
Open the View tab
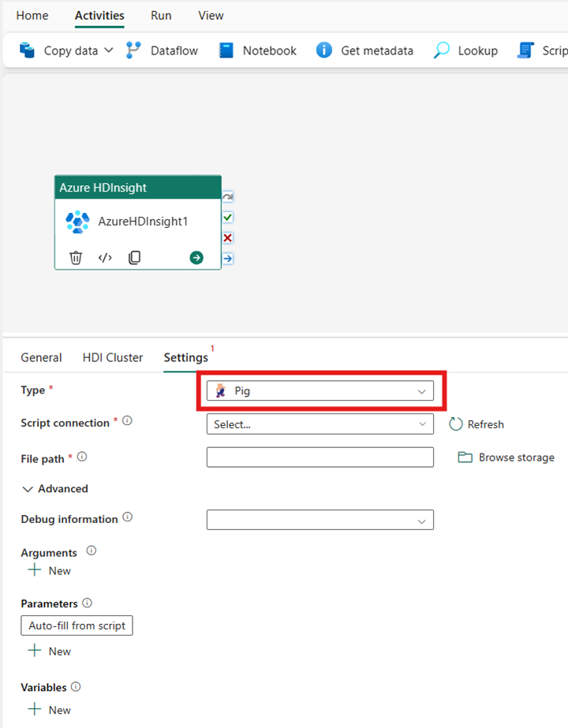[211, 15]
